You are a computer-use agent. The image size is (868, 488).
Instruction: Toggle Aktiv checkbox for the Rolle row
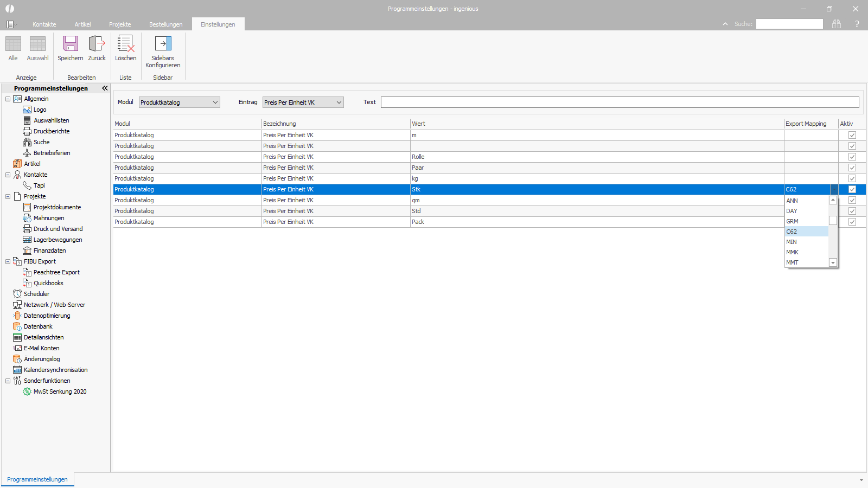pyautogui.click(x=852, y=157)
